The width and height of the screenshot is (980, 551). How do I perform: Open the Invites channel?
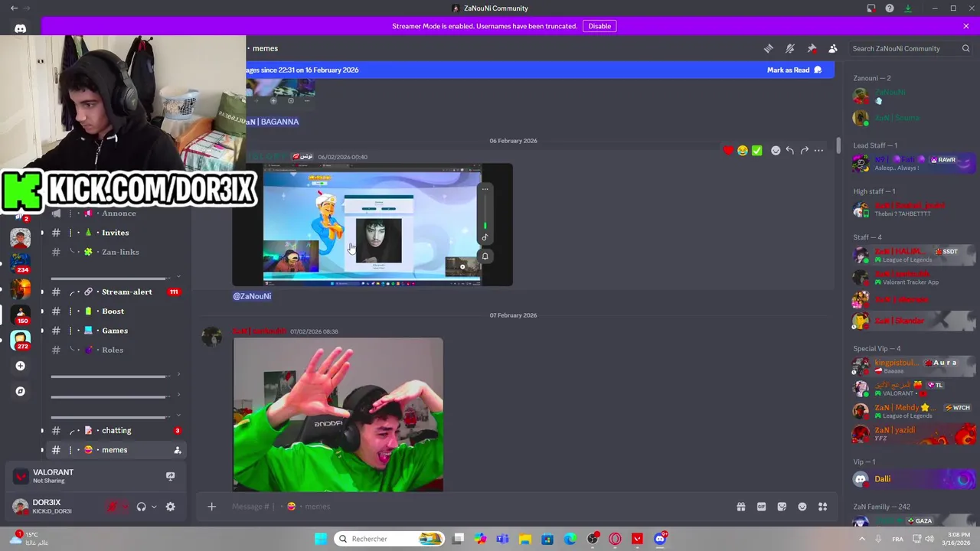click(x=115, y=233)
